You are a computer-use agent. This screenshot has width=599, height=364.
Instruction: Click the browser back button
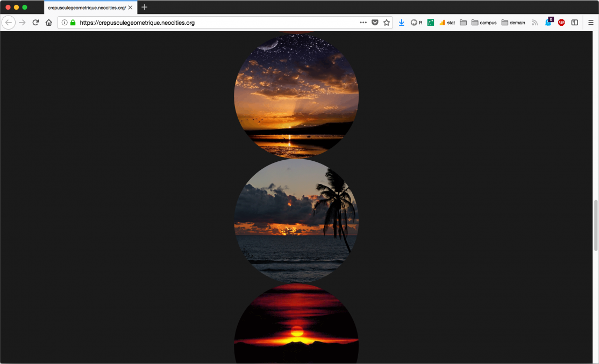[x=9, y=23]
